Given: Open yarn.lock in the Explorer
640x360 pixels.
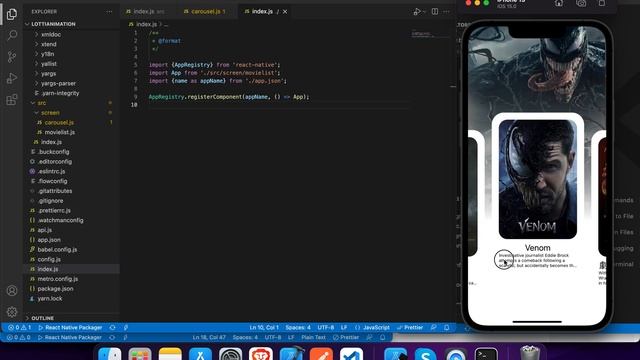Looking at the screenshot, I should (x=50, y=298).
